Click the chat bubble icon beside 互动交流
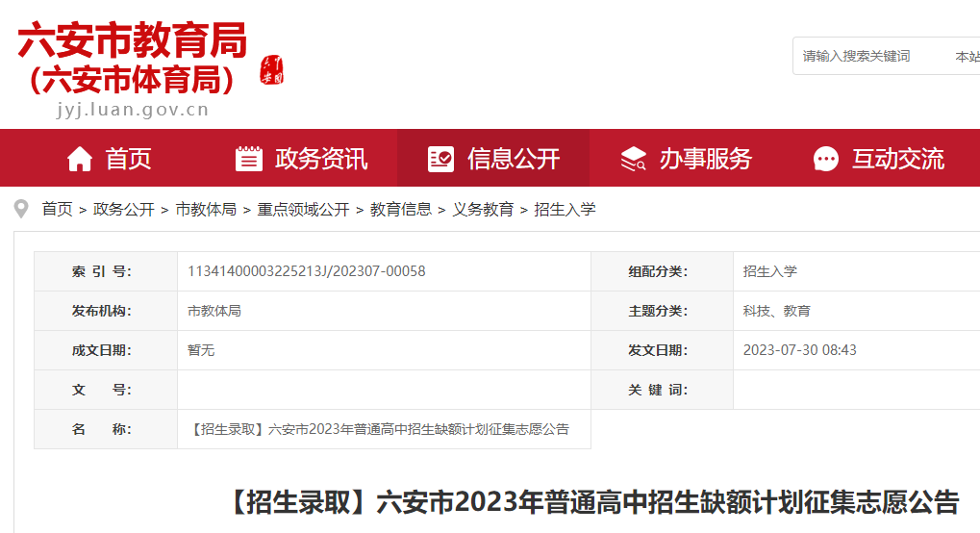 pos(825,159)
